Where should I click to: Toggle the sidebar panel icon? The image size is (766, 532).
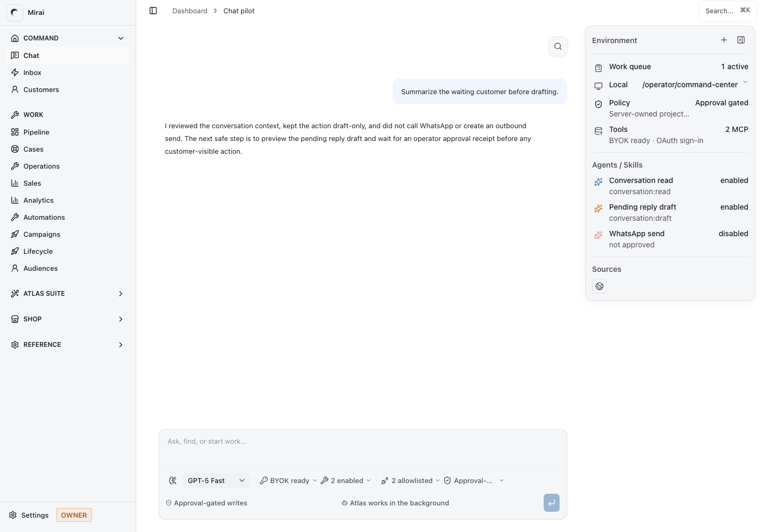[x=153, y=11]
